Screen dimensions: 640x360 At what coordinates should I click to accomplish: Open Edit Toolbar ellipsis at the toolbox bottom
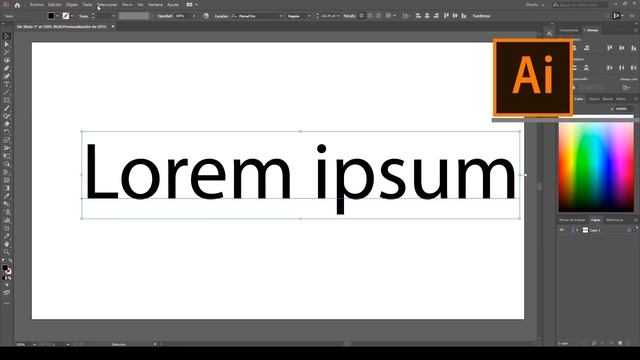click(x=7, y=304)
